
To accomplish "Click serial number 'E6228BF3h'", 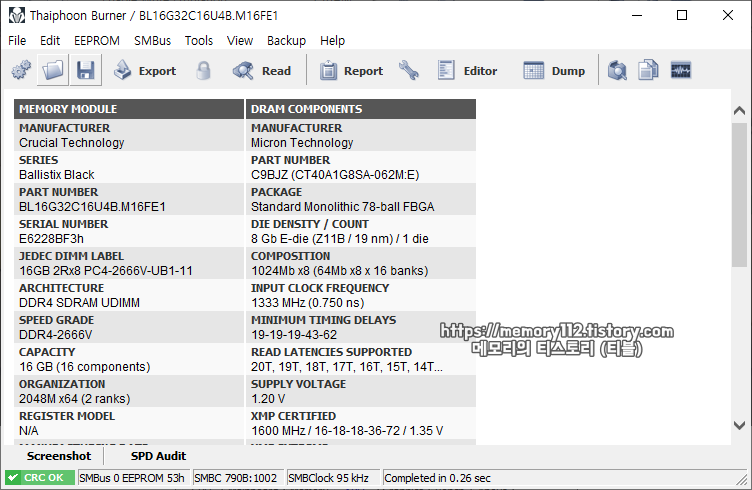I will coord(51,239).
